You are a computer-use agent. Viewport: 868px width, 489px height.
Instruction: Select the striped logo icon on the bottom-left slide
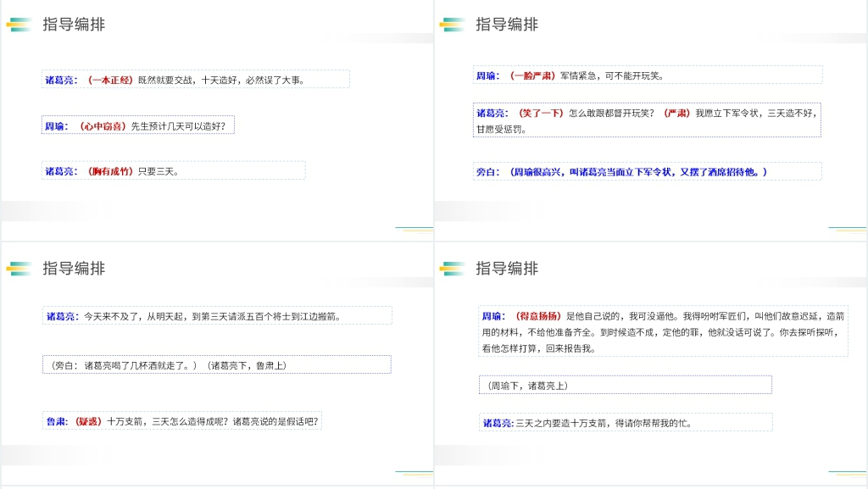pyautogui.click(x=19, y=269)
